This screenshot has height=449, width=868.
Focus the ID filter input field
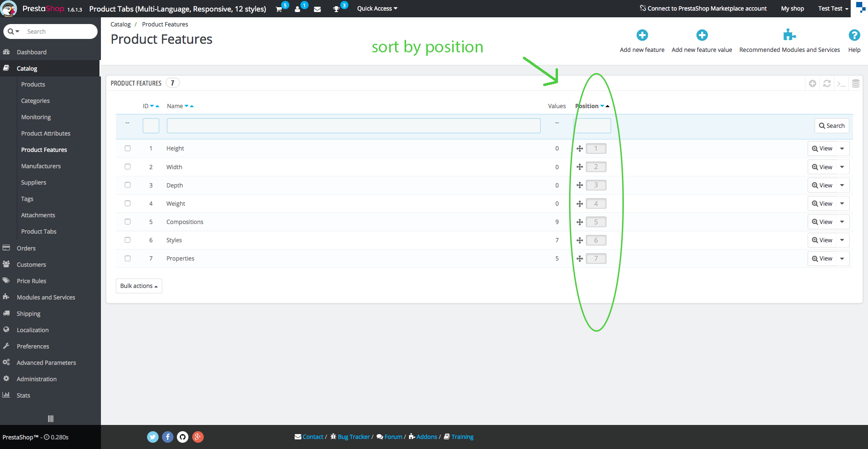pyautogui.click(x=151, y=126)
